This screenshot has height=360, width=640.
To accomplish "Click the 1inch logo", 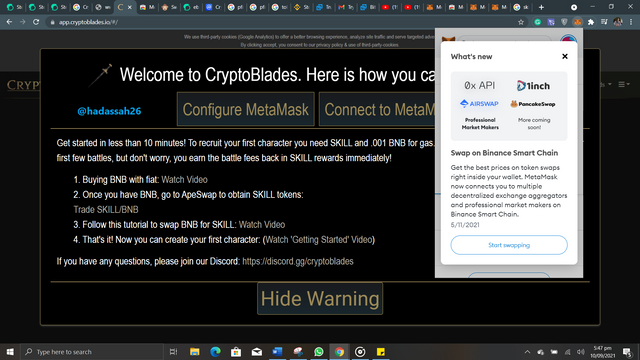I will tap(533, 86).
